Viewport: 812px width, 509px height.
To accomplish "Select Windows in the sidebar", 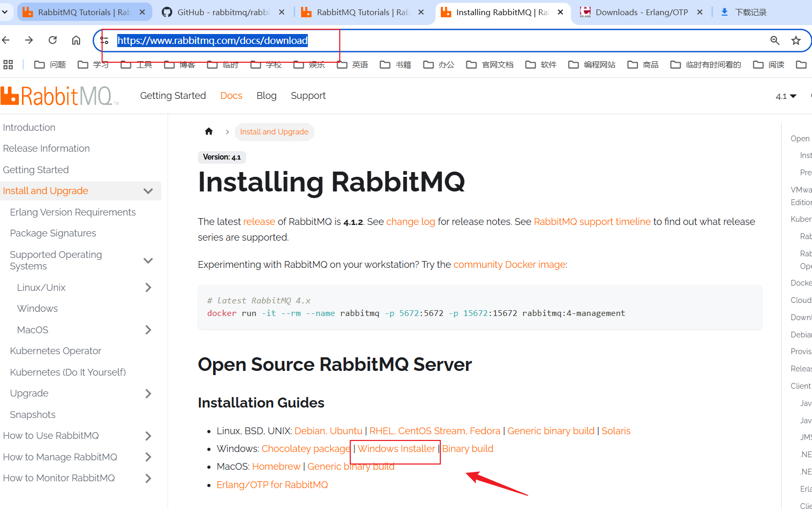I will click(37, 309).
